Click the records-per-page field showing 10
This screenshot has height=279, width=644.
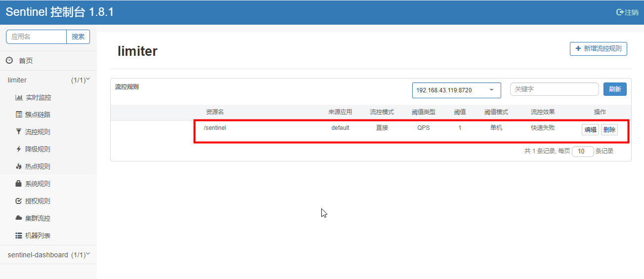click(x=583, y=152)
